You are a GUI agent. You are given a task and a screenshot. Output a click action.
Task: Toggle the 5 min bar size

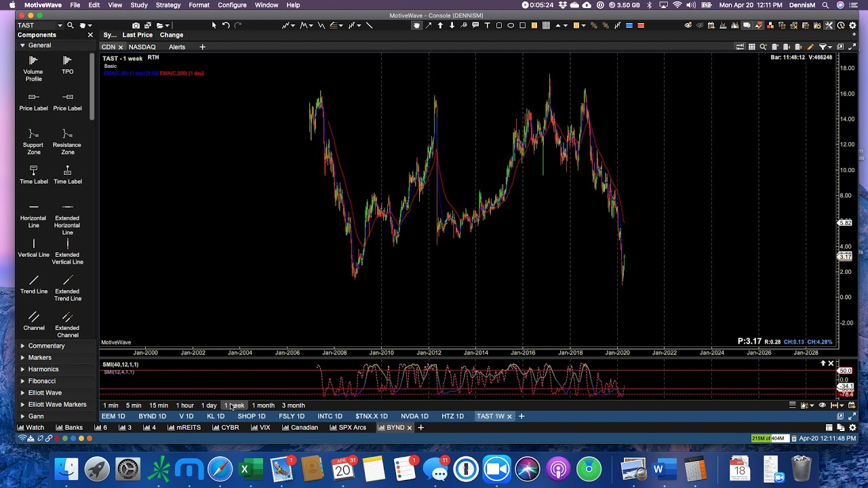(x=134, y=405)
